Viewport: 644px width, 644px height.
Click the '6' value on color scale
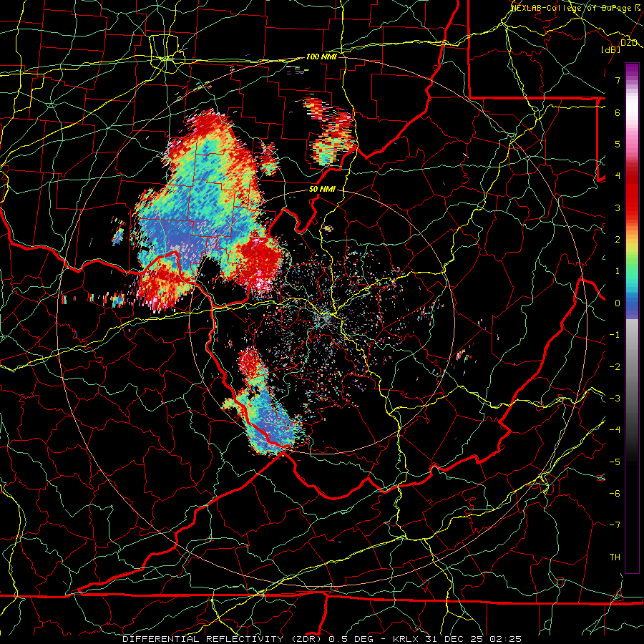[x=618, y=112]
